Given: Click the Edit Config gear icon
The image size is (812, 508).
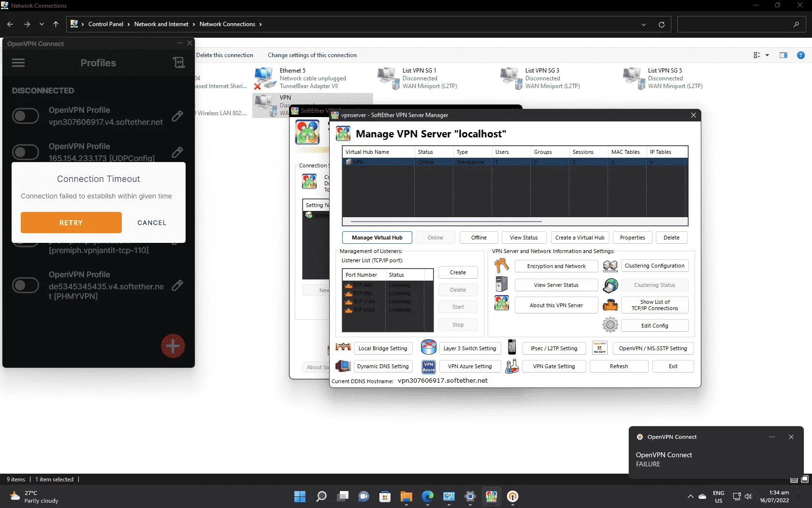Looking at the screenshot, I should (610, 325).
